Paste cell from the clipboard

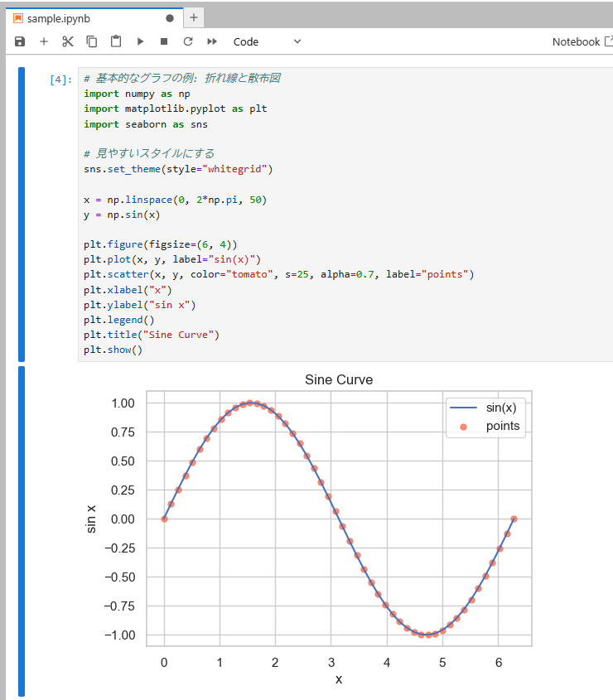(116, 41)
